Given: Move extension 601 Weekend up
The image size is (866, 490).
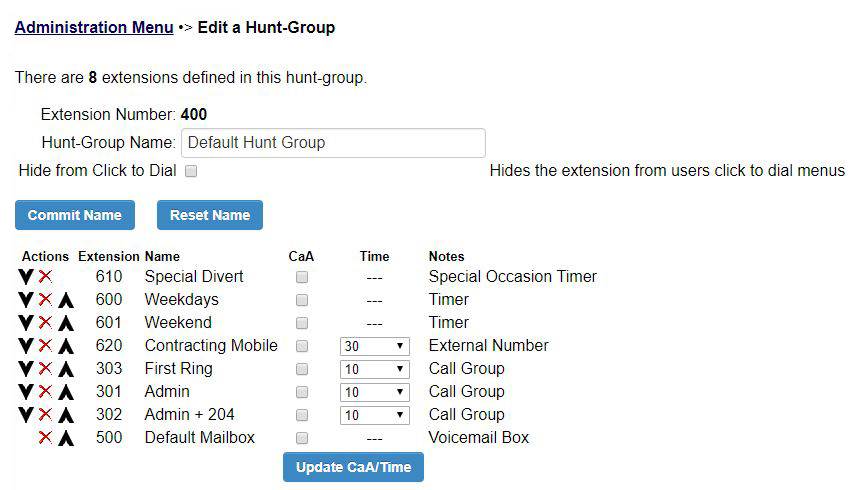Looking at the screenshot, I should [66, 323].
